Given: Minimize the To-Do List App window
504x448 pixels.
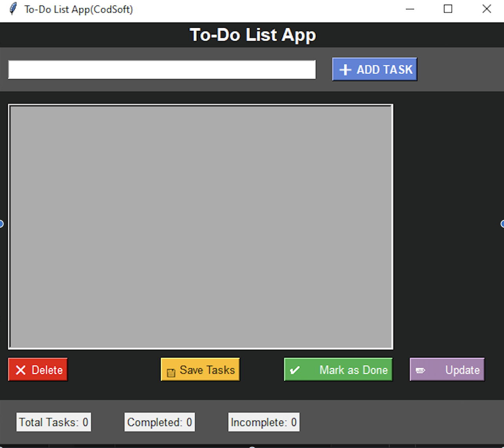Looking at the screenshot, I should [410, 9].
